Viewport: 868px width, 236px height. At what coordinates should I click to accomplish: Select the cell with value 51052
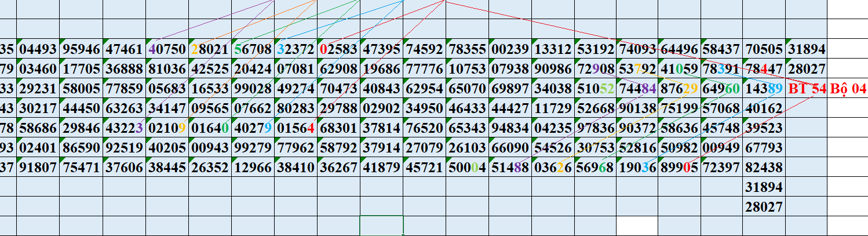pyautogui.click(x=595, y=89)
